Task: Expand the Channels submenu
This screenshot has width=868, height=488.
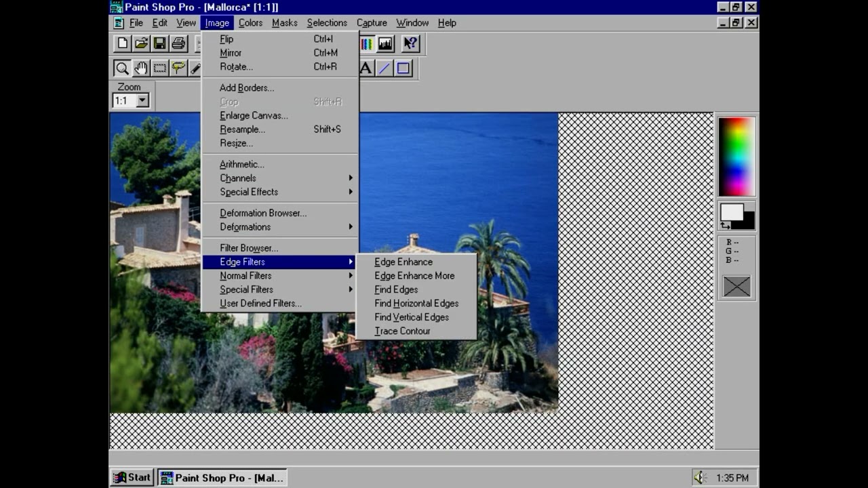Action: pos(280,178)
